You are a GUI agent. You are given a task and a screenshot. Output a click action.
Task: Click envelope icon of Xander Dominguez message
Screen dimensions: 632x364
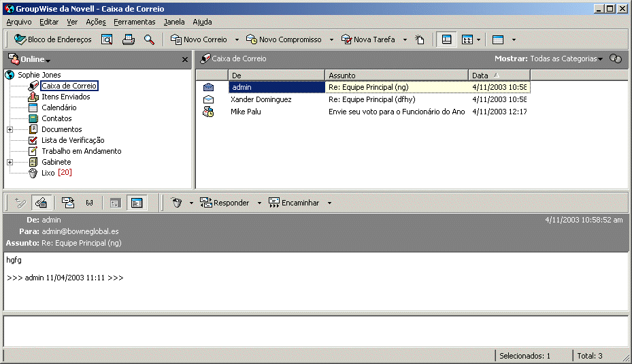pyautogui.click(x=208, y=99)
